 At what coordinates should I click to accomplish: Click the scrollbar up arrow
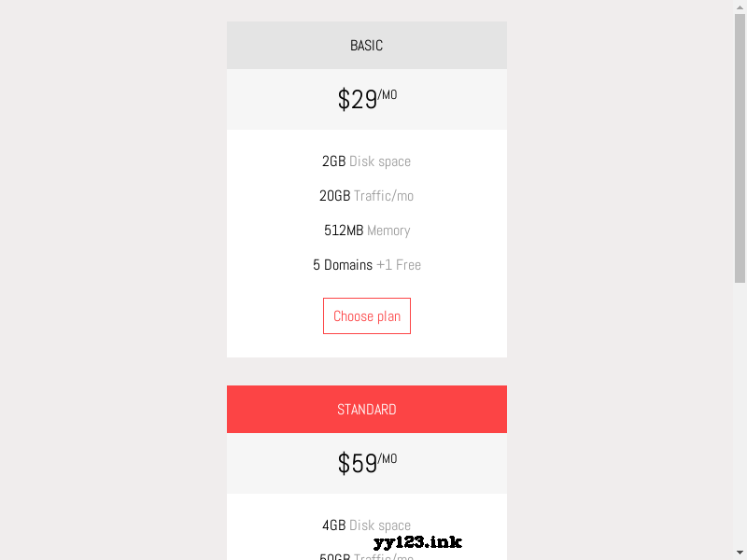point(740,7)
